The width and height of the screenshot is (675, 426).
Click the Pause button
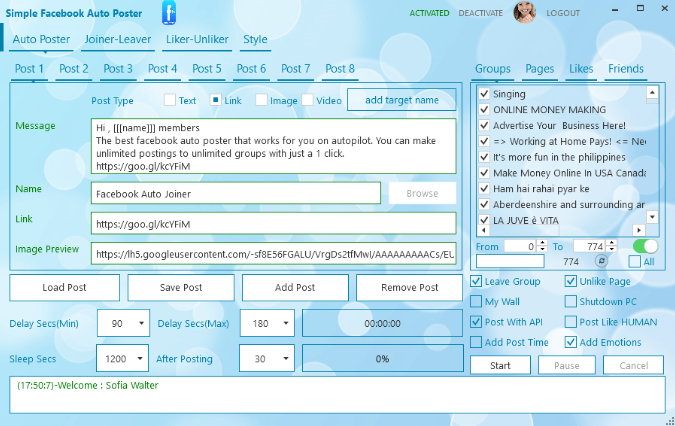point(567,365)
